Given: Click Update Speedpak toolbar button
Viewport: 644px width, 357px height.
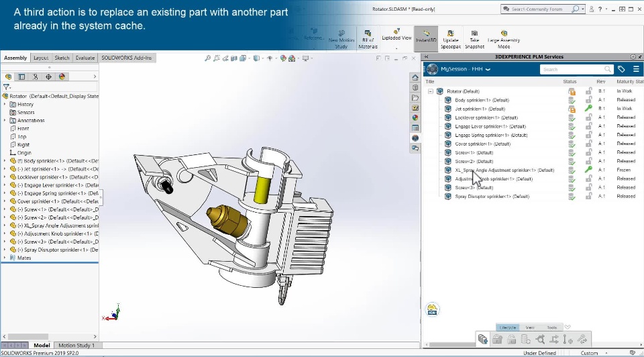Looking at the screenshot, I should pyautogui.click(x=451, y=40).
